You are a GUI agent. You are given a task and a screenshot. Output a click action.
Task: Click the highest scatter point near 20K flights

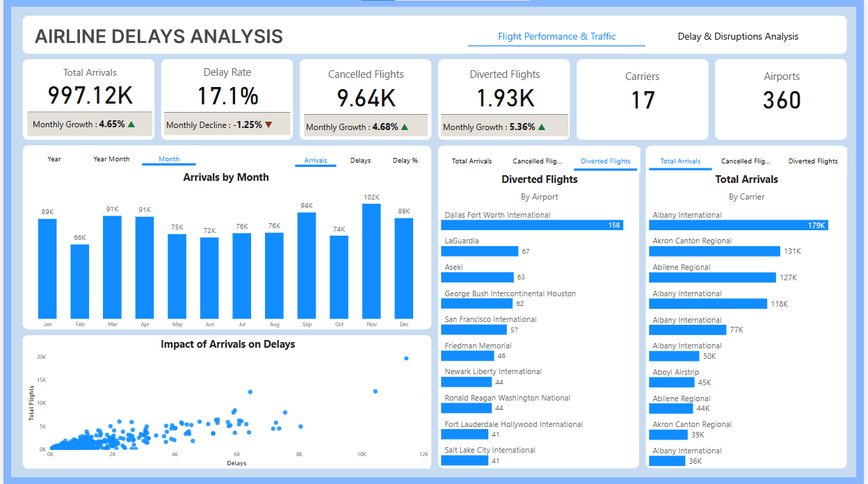point(406,358)
